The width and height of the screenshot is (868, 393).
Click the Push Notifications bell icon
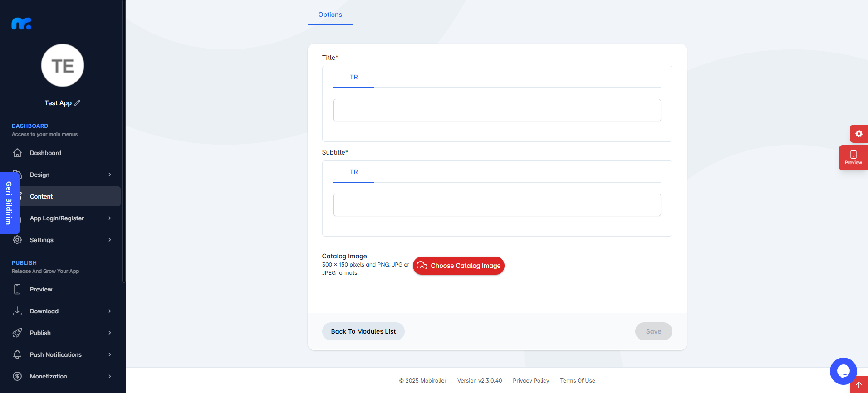[x=17, y=354]
